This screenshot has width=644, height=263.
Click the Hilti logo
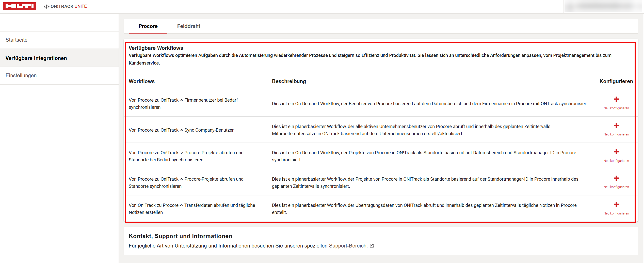(x=20, y=6)
